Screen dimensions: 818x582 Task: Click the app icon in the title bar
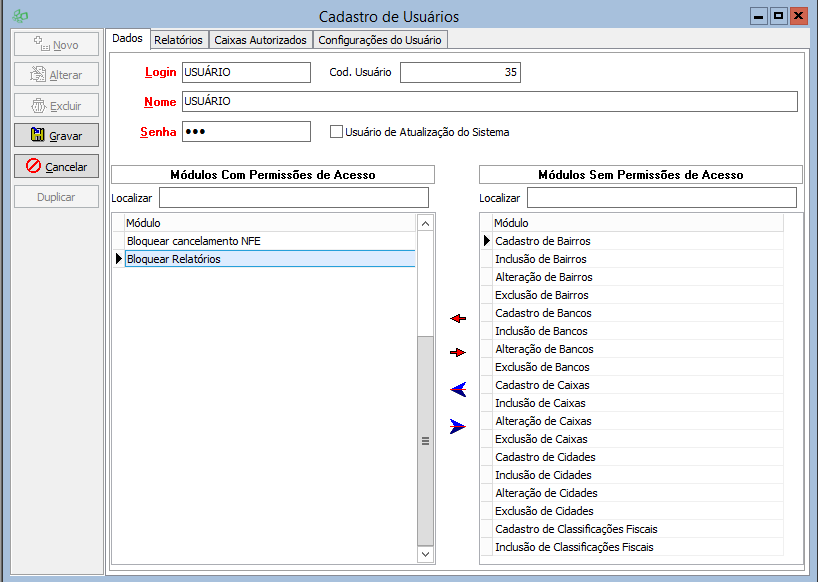coord(19,17)
